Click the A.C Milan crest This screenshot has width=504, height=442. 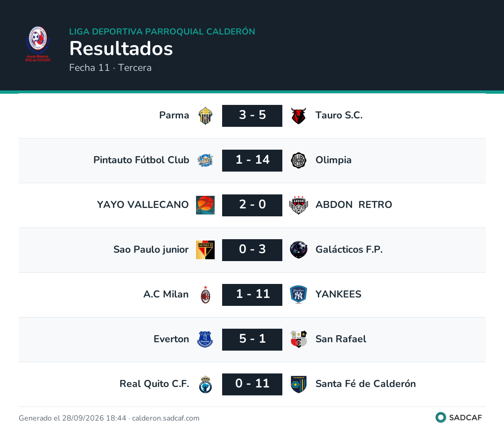click(205, 295)
